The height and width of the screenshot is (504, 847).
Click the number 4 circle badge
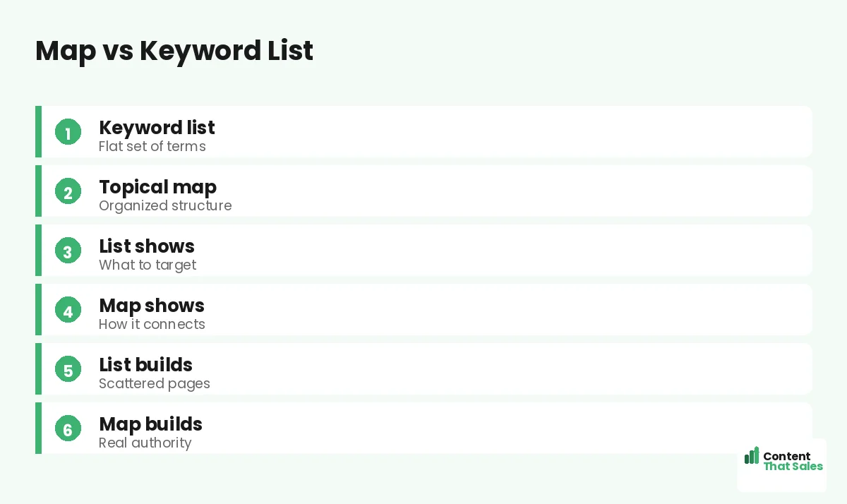(x=68, y=311)
